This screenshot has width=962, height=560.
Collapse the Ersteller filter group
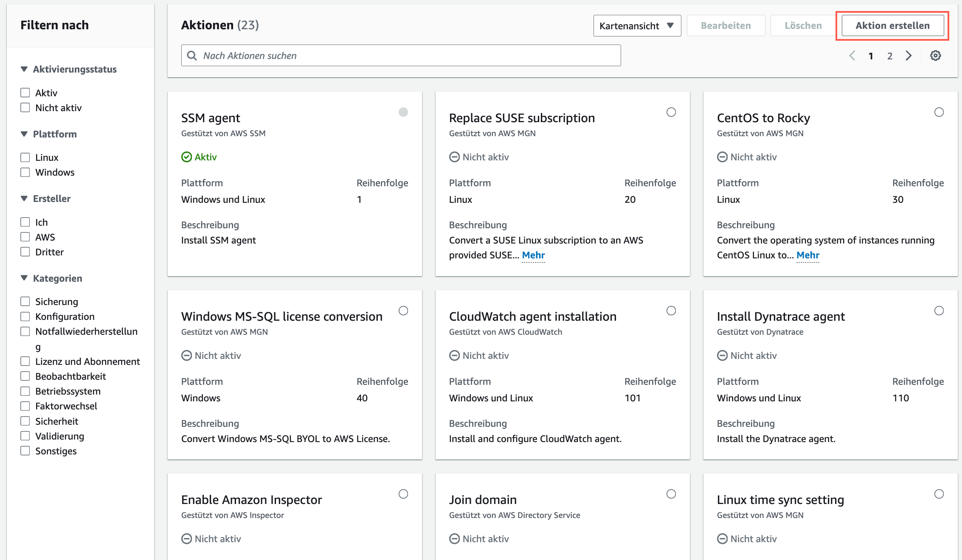(x=24, y=199)
